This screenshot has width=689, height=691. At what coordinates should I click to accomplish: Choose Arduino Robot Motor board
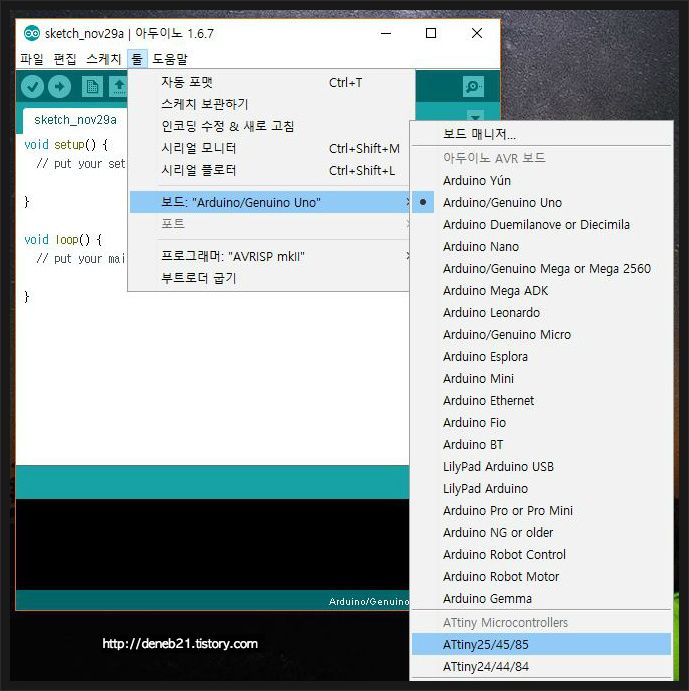541,576
